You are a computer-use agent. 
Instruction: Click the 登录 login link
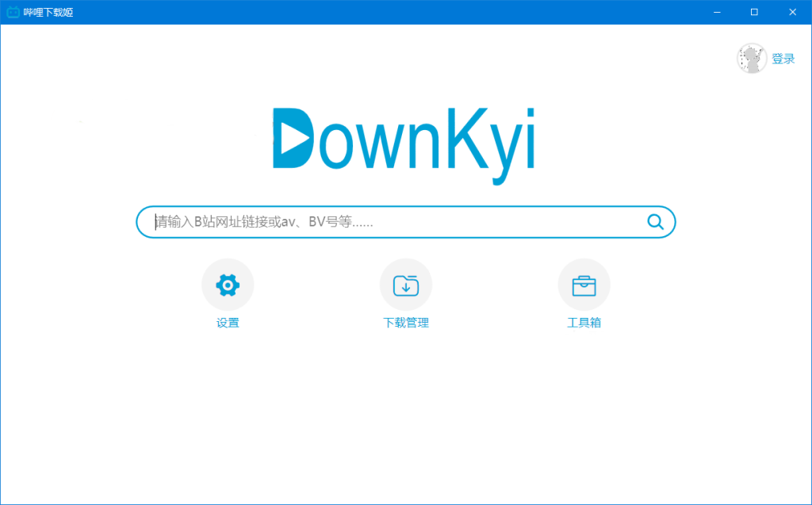pos(783,59)
